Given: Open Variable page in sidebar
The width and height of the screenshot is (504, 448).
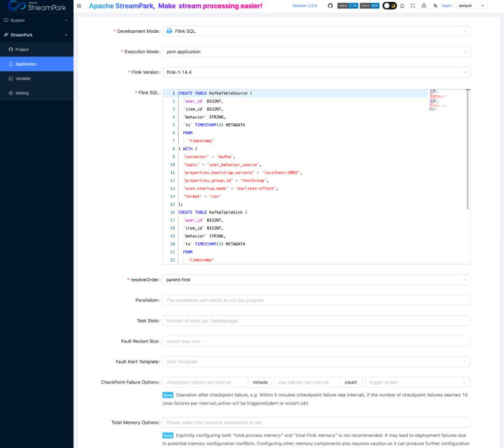Looking at the screenshot, I should click(23, 78).
